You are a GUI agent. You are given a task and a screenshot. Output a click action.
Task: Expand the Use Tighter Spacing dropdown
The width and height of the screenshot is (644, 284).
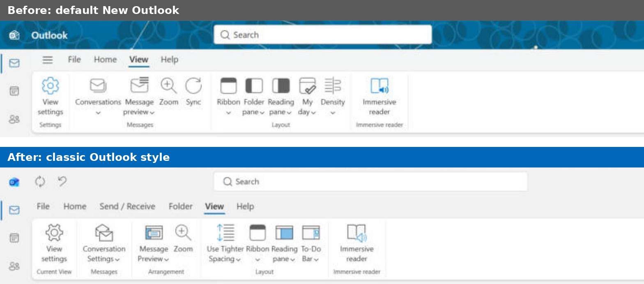238,259
